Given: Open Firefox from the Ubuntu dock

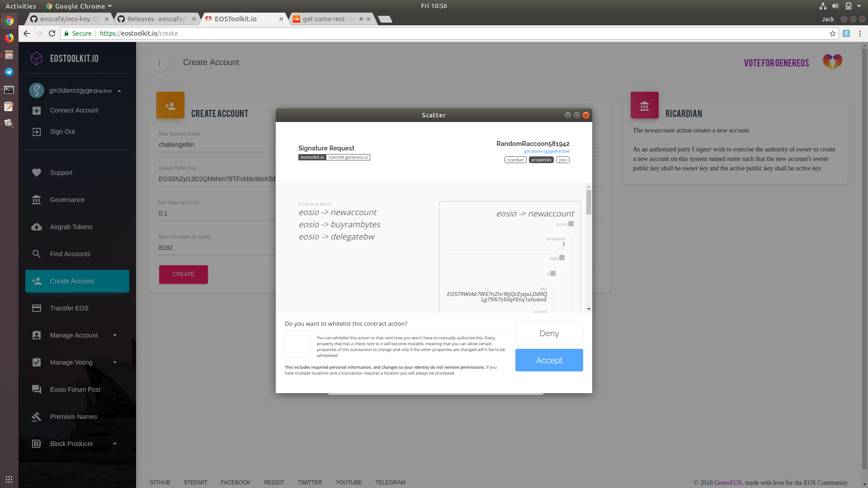Looking at the screenshot, I should click(x=9, y=38).
